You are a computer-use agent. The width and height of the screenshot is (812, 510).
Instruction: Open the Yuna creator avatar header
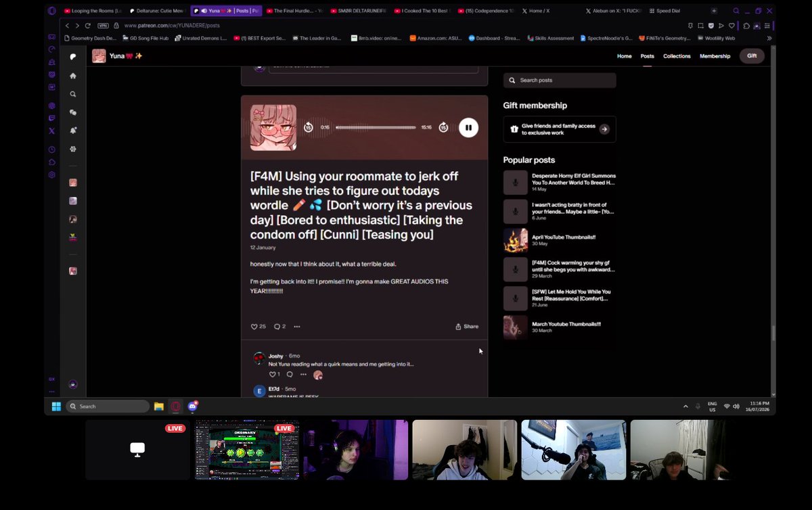[x=99, y=56]
